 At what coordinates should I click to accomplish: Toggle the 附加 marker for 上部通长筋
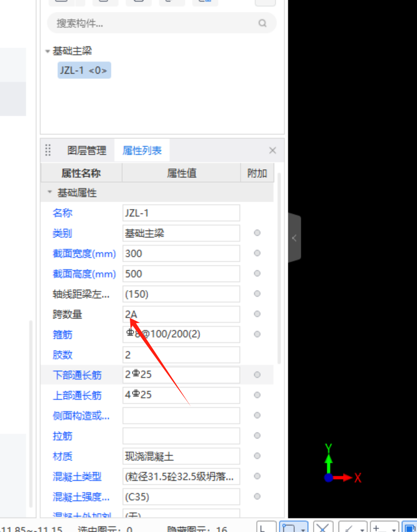(257, 395)
